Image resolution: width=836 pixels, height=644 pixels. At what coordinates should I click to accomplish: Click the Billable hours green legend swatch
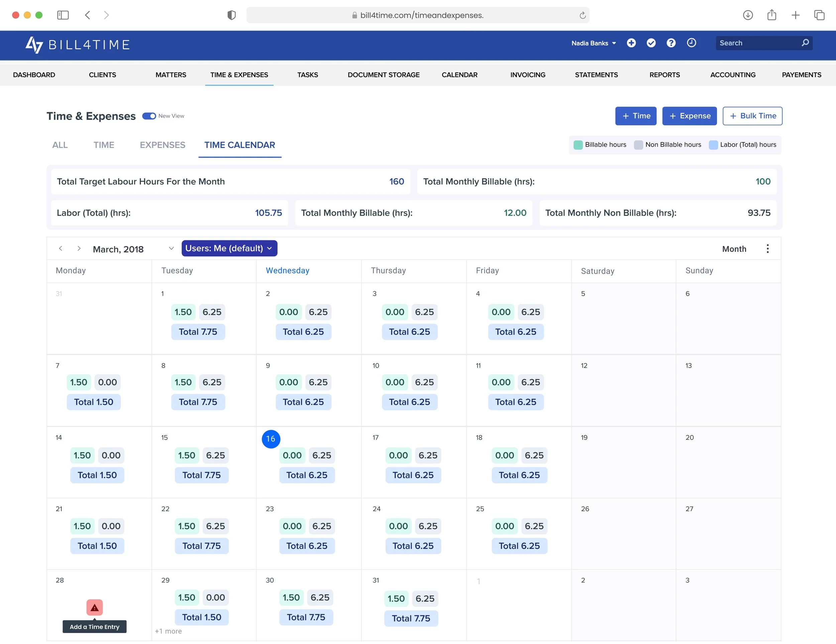pos(578,145)
